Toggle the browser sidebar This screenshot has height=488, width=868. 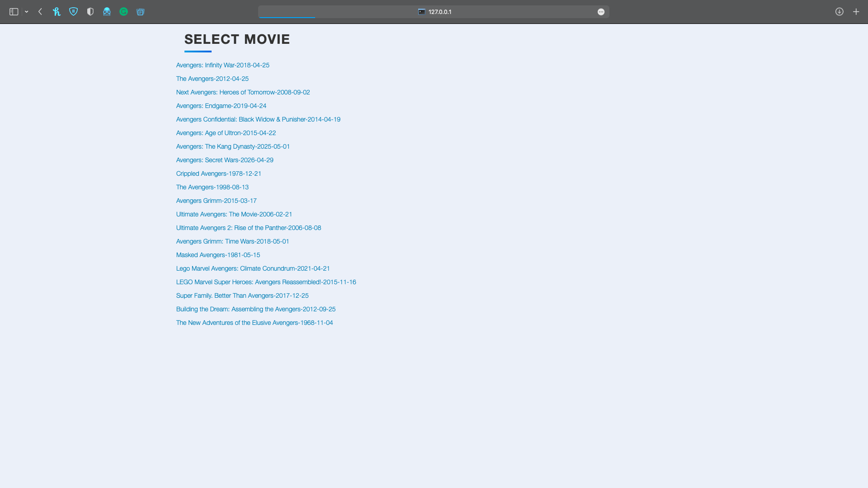click(13, 12)
